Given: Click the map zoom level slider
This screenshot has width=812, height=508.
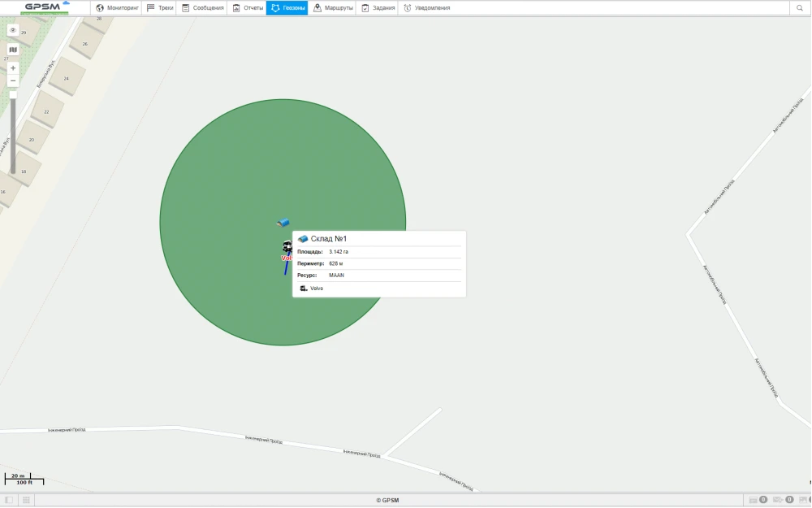Looking at the screenshot, I should tap(13, 130).
